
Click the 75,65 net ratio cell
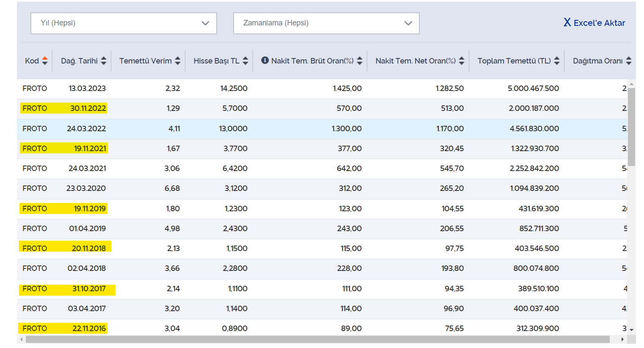coord(454,329)
